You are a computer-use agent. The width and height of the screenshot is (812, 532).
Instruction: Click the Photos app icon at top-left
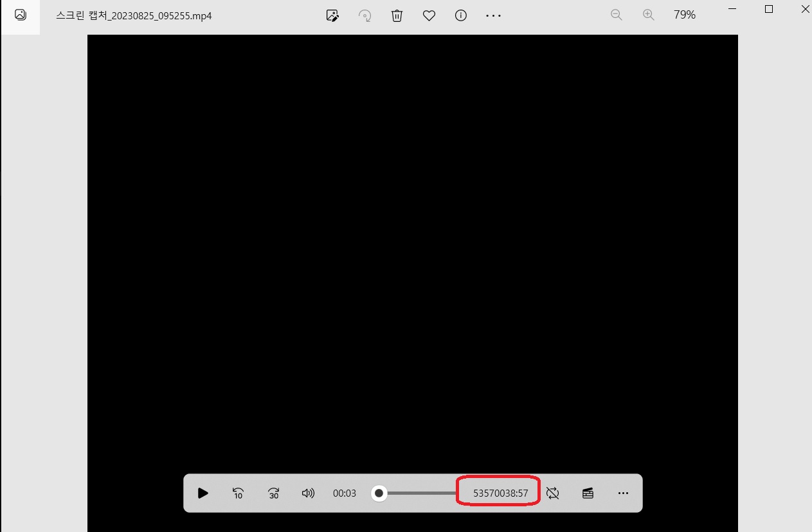click(x=20, y=15)
